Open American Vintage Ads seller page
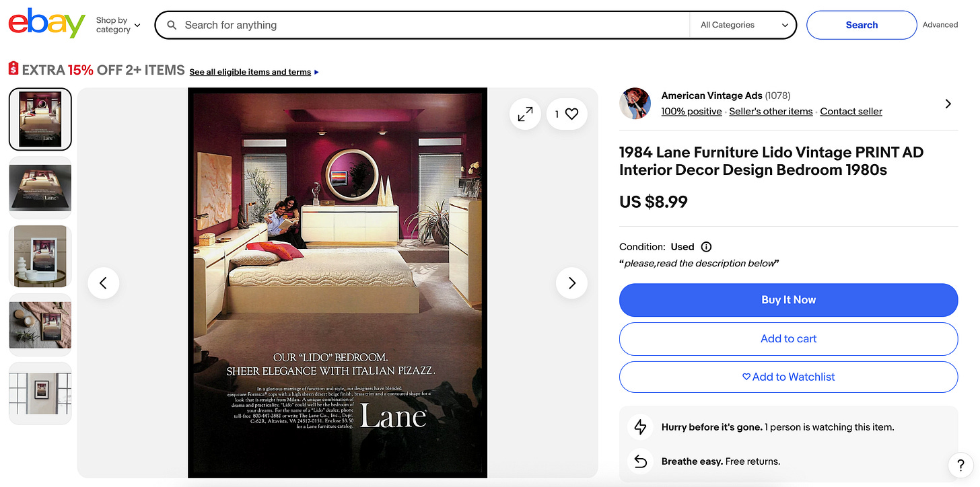 [x=711, y=96]
